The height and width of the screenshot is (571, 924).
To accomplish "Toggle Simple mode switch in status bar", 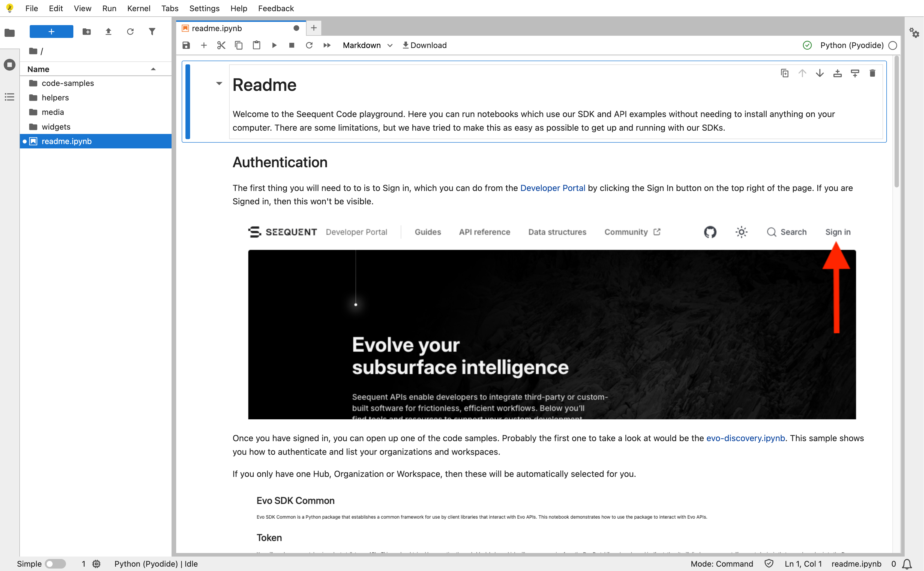I will tap(55, 564).
